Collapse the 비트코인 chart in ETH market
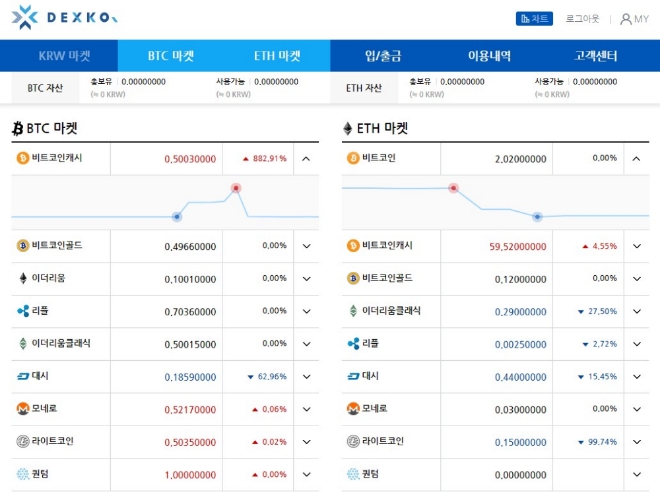Viewport: 660px width, 504px height. [637, 159]
